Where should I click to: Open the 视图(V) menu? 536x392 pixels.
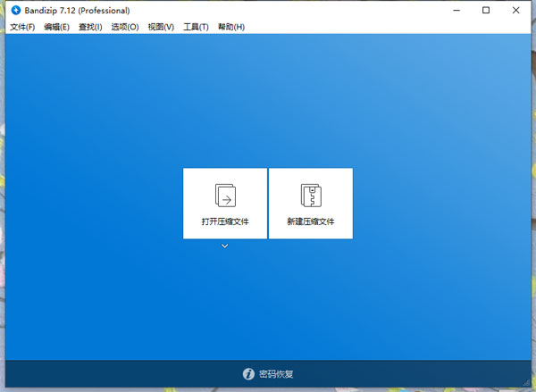pyautogui.click(x=161, y=27)
